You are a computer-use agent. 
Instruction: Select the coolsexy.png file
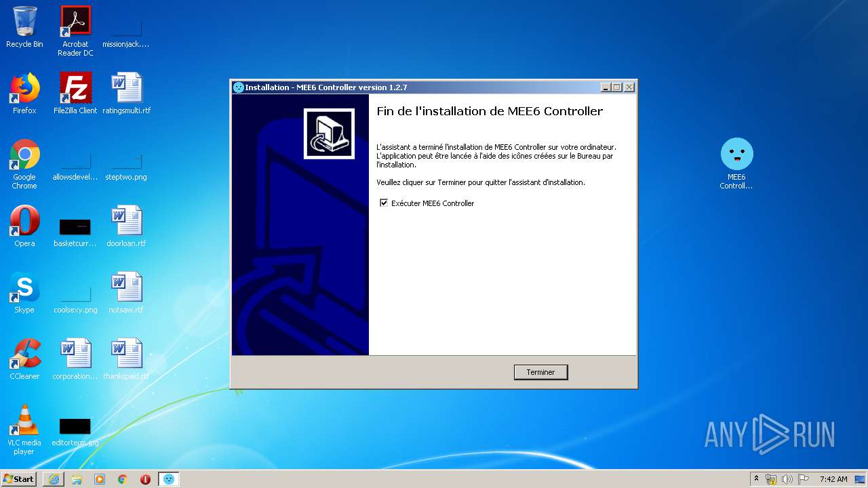(x=75, y=297)
